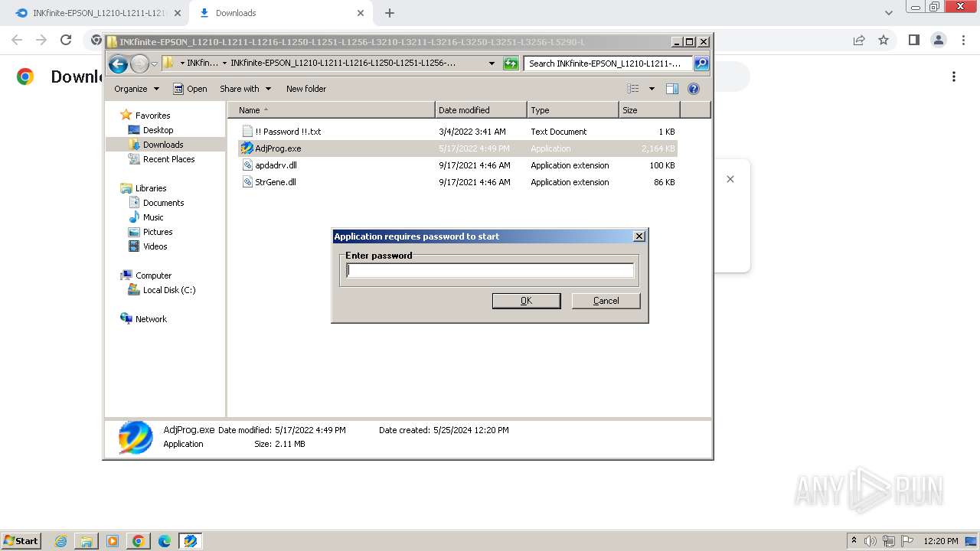Open a new Chrome tab
Screen dimensions: 980x551
click(390, 13)
